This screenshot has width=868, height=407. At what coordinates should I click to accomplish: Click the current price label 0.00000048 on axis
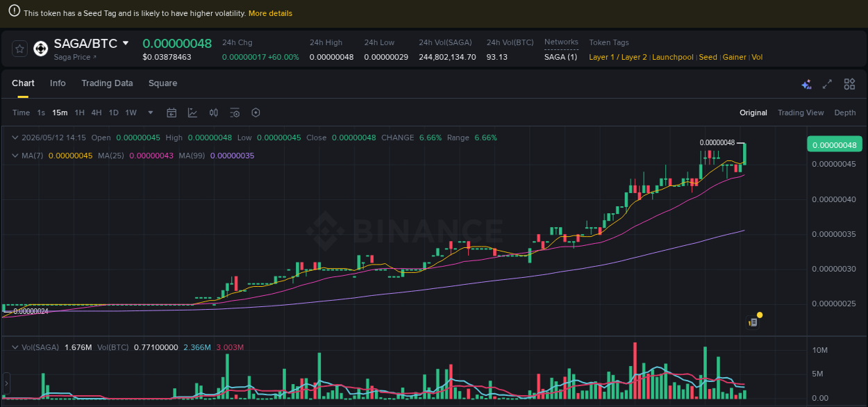tap(834, 144)
